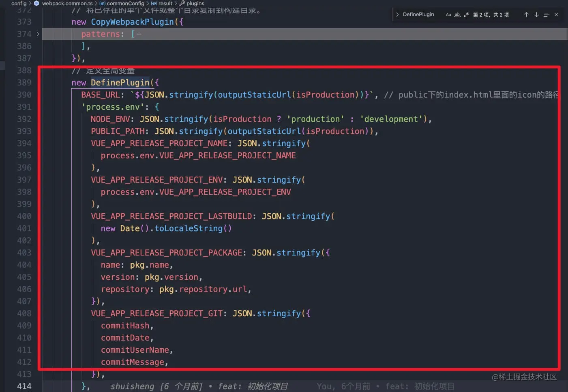Viewport: 568px width, 392px height.
Task: Click the shuisheng git blame annotation on line 414
Action: coord(199,386)
